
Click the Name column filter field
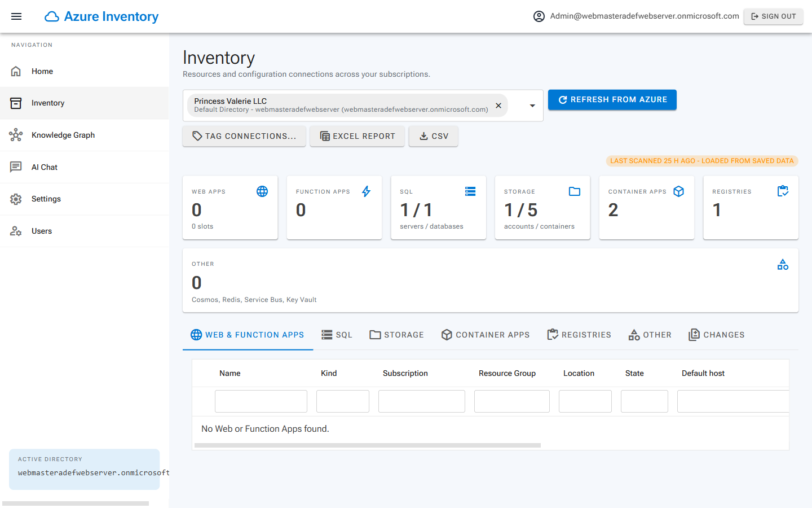pyautogui.click(x=261, y=401)
